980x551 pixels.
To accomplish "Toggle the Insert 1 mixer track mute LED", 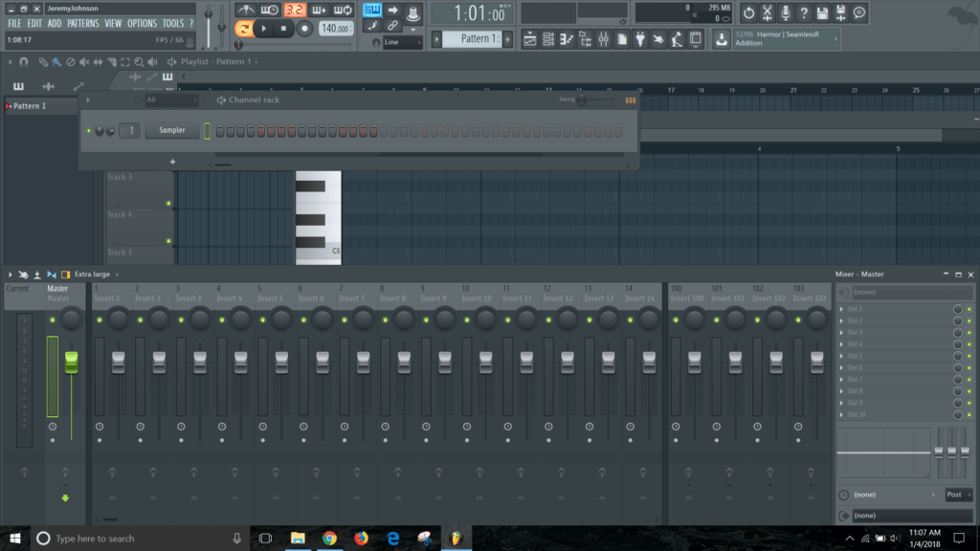I will pos(100,320).
